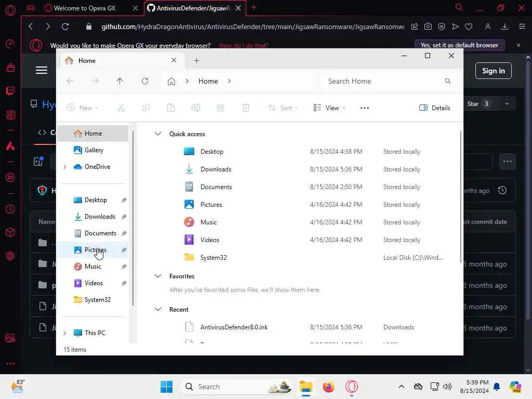Open the See more ellipsis menu in Explorer
The image size is (532, 399).
[364, 108]
